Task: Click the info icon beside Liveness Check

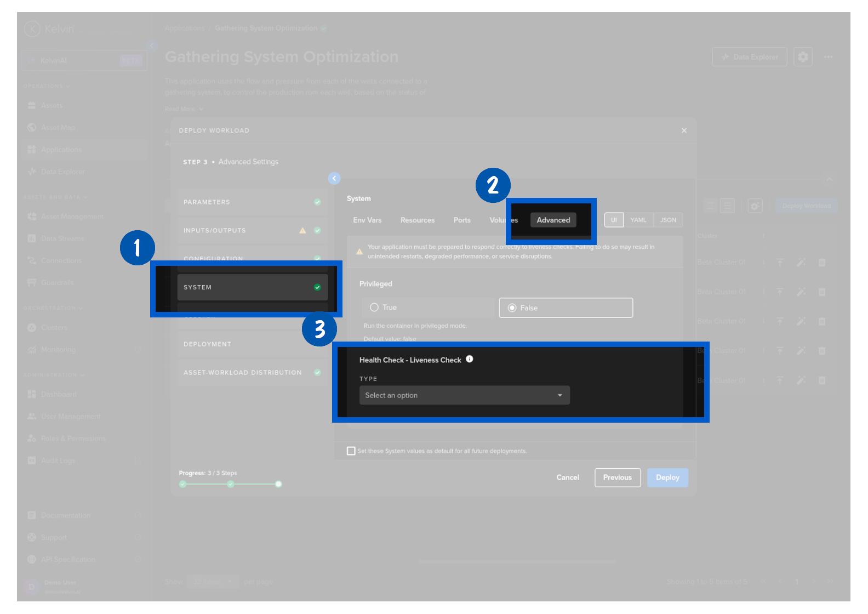Action: pyautogui.click(x=470, y=359)
